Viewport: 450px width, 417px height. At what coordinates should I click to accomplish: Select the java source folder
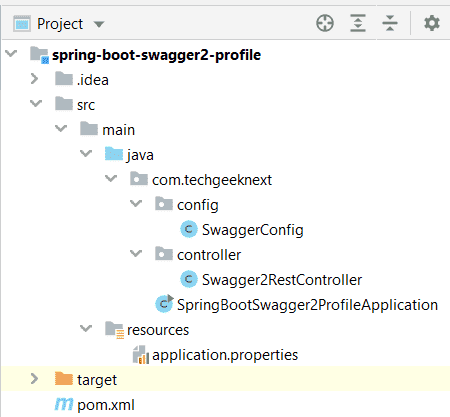[x=140, y=155]
